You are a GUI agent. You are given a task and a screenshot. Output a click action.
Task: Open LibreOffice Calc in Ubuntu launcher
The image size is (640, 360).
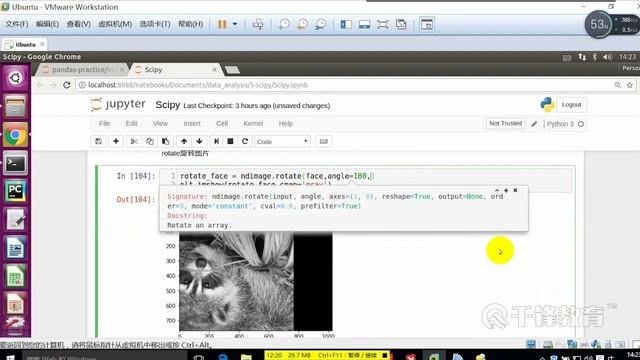[x=16, y=276]
